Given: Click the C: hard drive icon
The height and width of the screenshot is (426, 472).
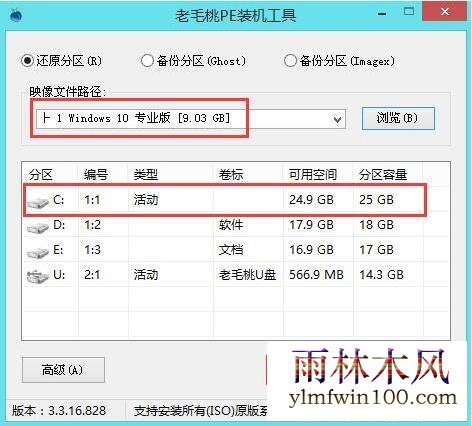Looking at the screenshot, I should [38, 202].
